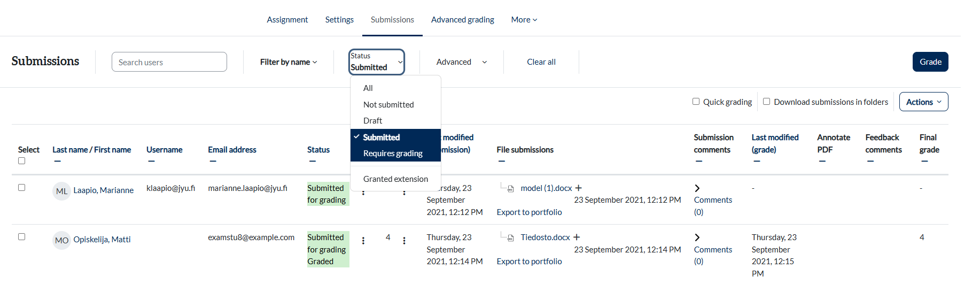Expand comments arrow in Matti's row
980x284 pixels.
697,237
